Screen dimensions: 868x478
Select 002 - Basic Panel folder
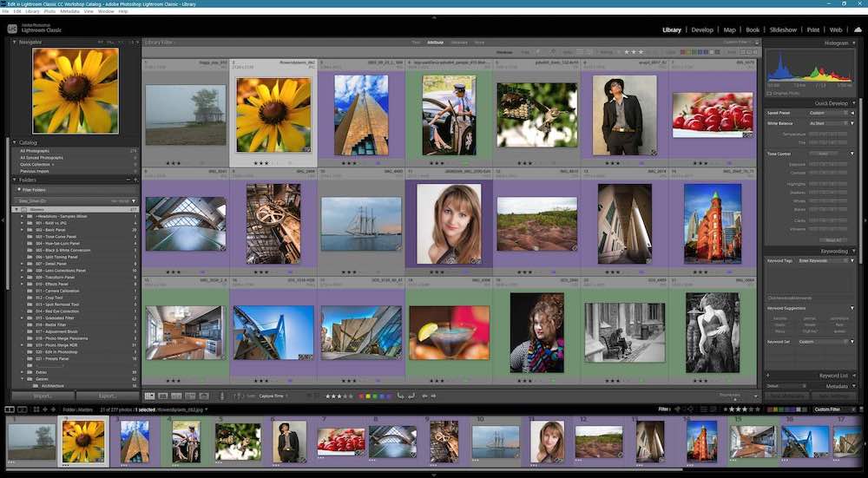[x=50, y=230]
